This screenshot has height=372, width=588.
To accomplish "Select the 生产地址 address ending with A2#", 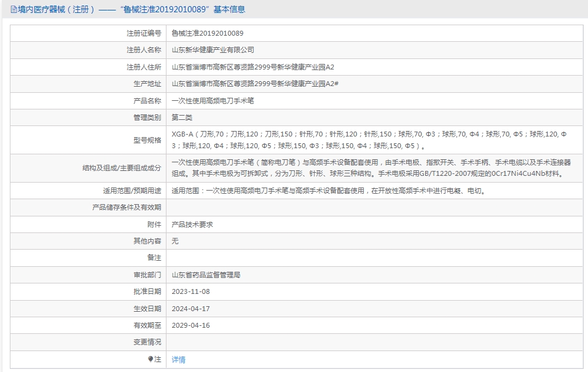I will pyautogui.click(x=255, y=84).
